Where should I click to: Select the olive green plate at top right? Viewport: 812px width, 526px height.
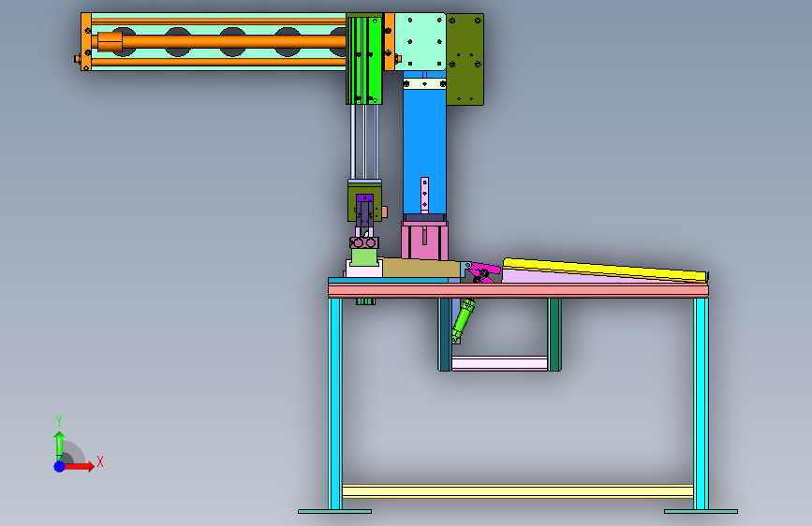[465, 60]
